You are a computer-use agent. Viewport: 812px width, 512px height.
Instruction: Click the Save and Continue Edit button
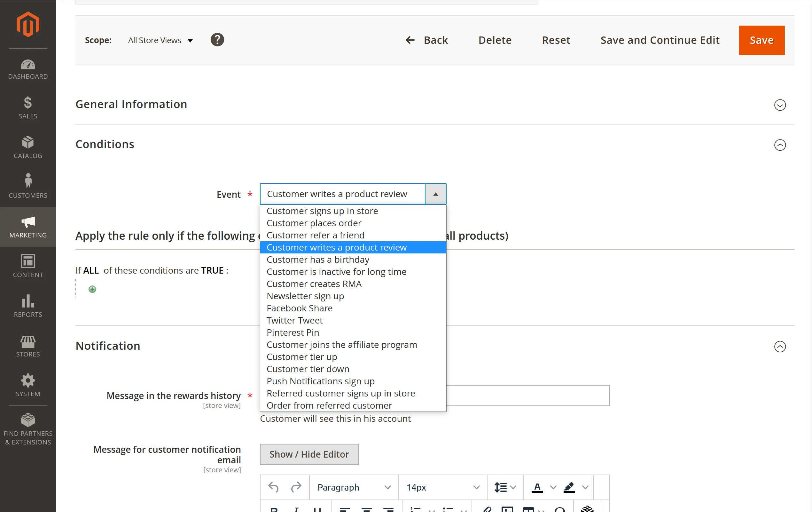tap(660, 40)
